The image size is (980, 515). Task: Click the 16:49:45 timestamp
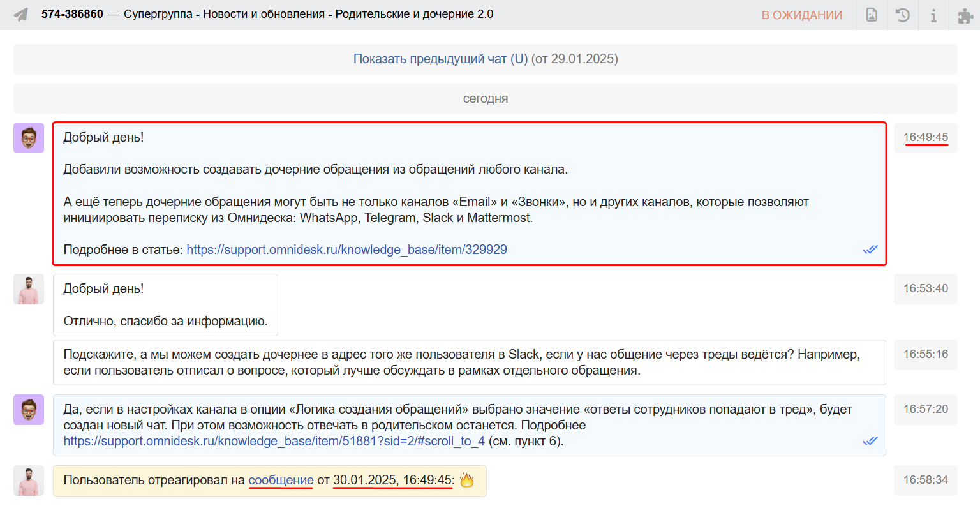click(925, 137)
